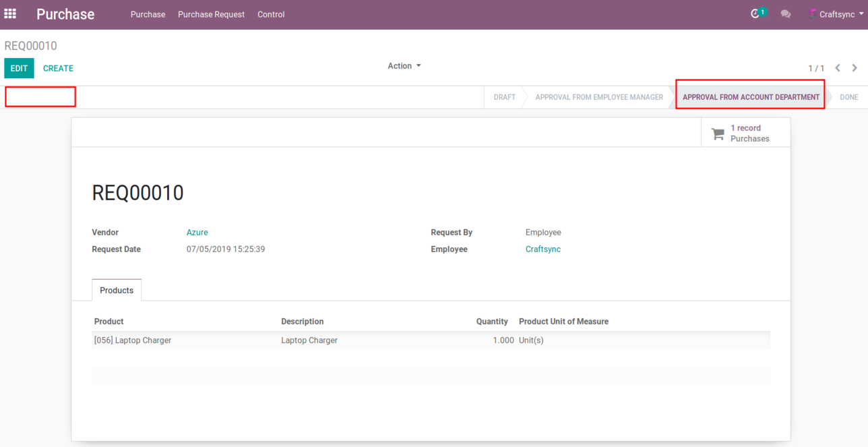Click the CREATE button

pos(58,68)
